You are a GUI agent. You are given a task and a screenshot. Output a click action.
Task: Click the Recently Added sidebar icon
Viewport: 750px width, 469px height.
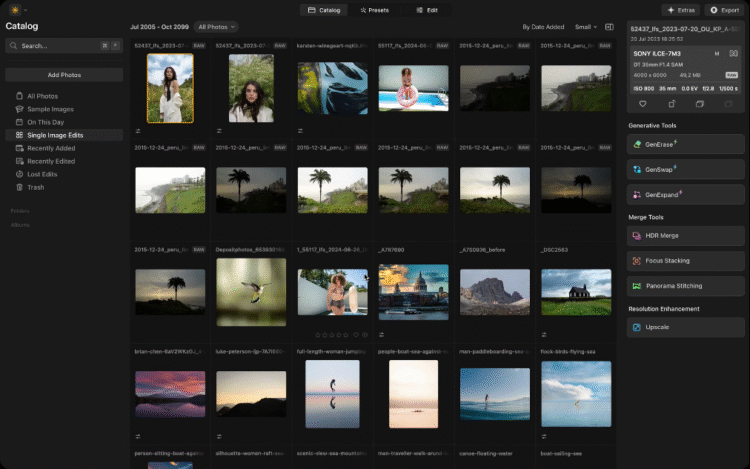19,148
